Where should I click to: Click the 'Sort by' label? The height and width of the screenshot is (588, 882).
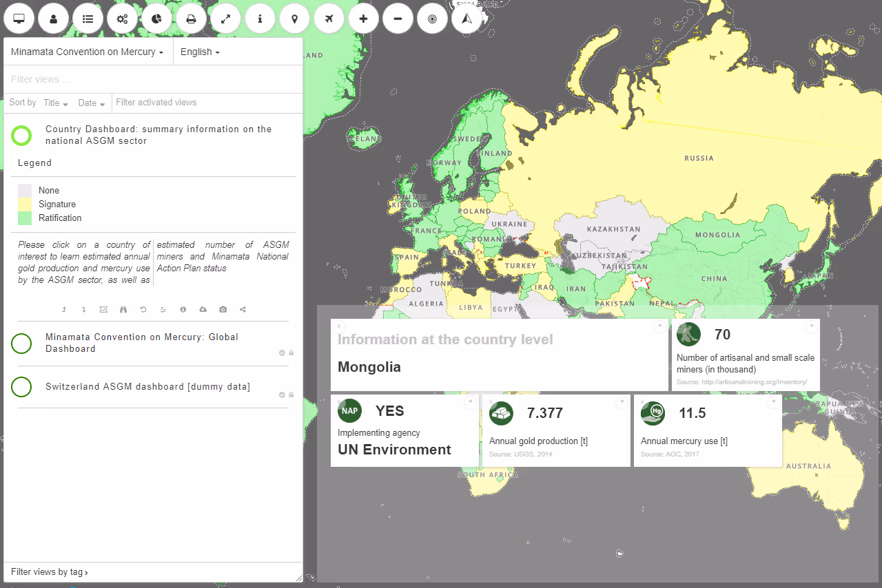[x=23, y=103]
